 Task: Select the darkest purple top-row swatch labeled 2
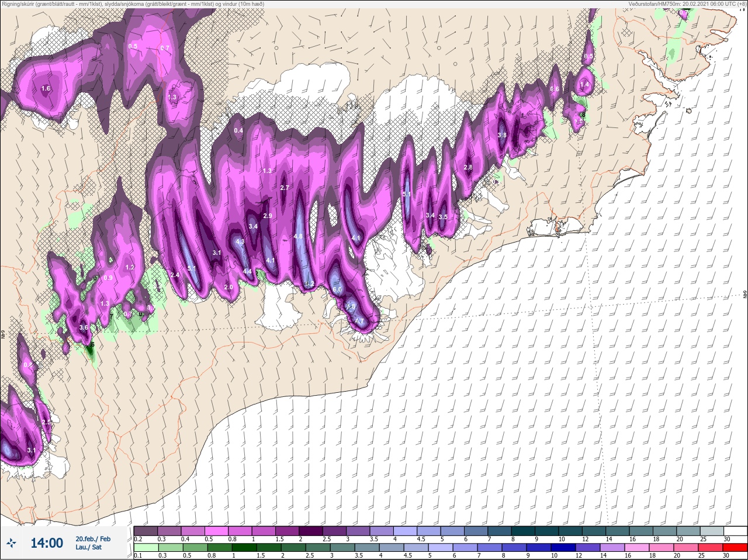(311, 531)
